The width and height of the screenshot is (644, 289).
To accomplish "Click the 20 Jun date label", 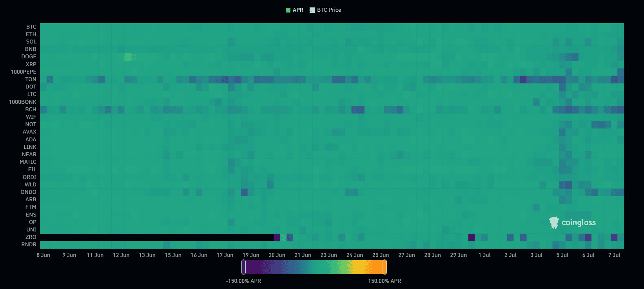I will pos(277,255).
